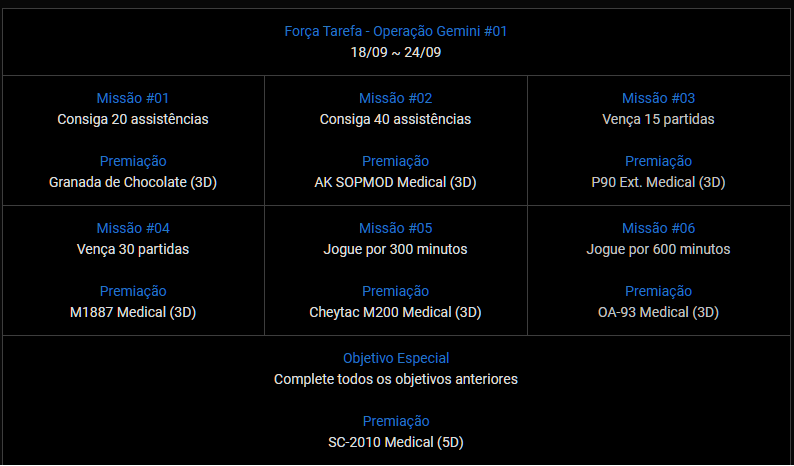Click the Missão #06 heading
794x466 pixels.
(x=658, y=228)
